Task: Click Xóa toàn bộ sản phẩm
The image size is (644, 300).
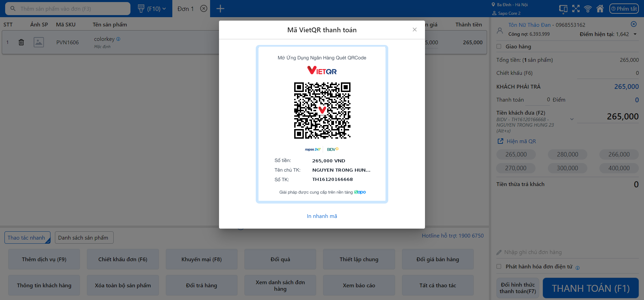Action: coord(123,285)
